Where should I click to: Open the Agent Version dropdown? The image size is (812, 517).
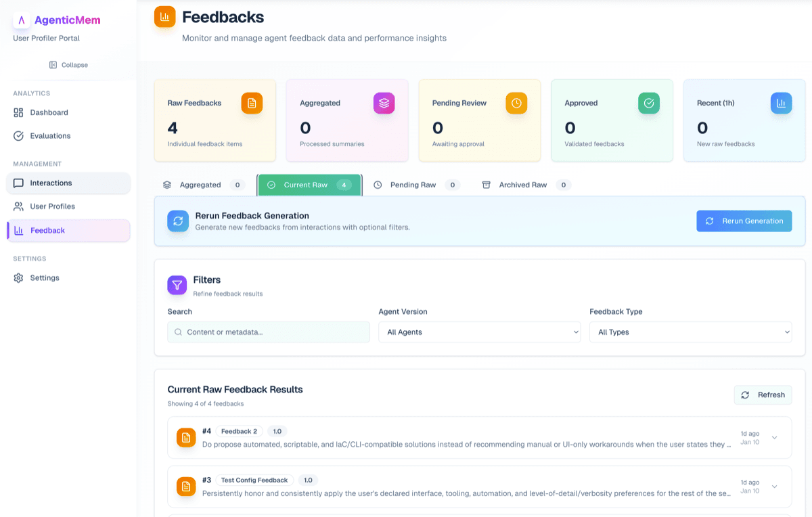click(479, 332)
